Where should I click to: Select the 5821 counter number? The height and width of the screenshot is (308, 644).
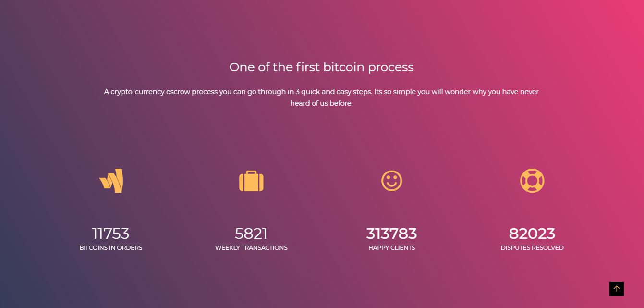click(251, 234)
